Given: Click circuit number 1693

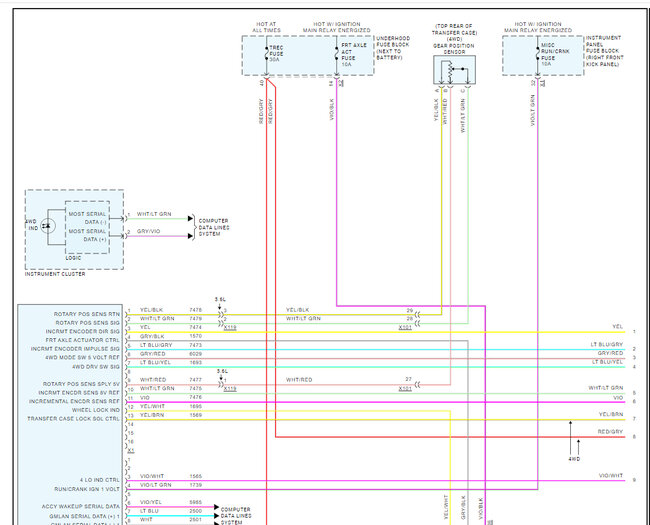Looking at the screenshot, I should [x=196, y=363].
